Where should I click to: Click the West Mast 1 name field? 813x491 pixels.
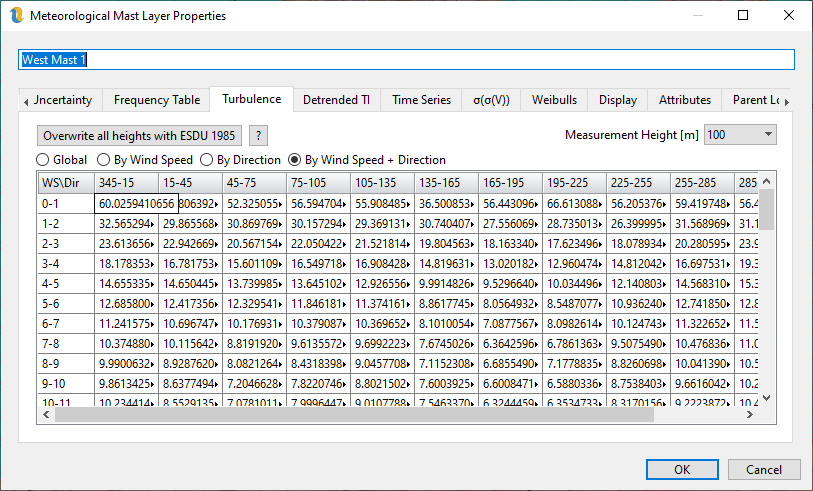click(406, 60)
